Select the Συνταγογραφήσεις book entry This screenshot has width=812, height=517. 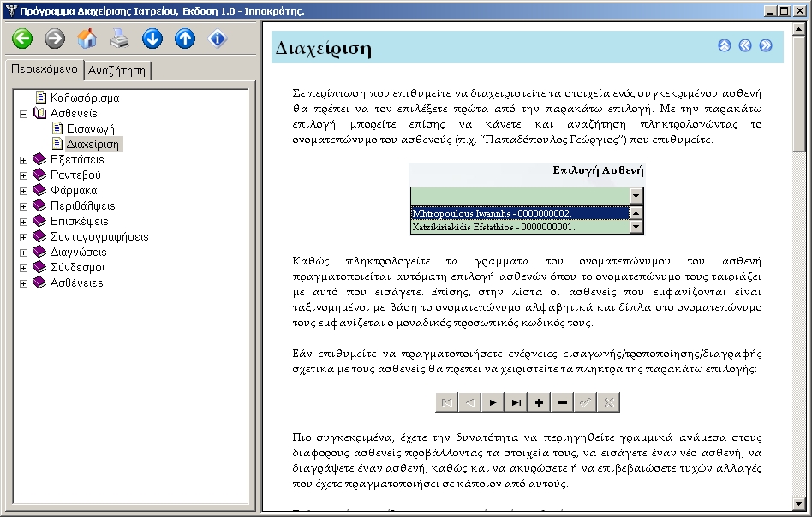coord(99,236)
